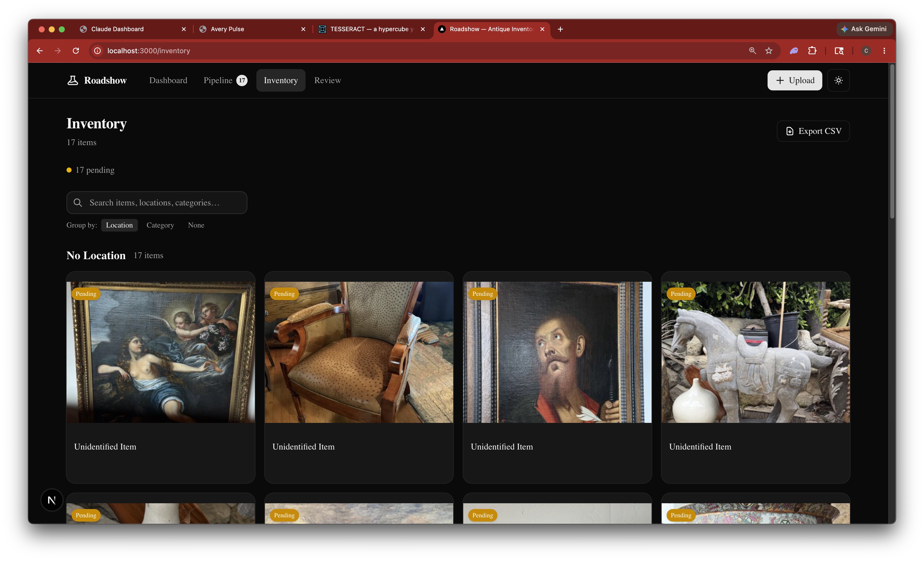The width and height of the screenshot is (924, 561).
Task: Click the tab search icon in toolbar
Action: pyautogui.click(x=839, y=51)
